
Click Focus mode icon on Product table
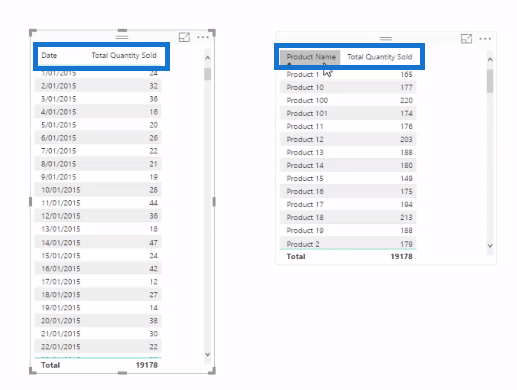tap(466, 39)
